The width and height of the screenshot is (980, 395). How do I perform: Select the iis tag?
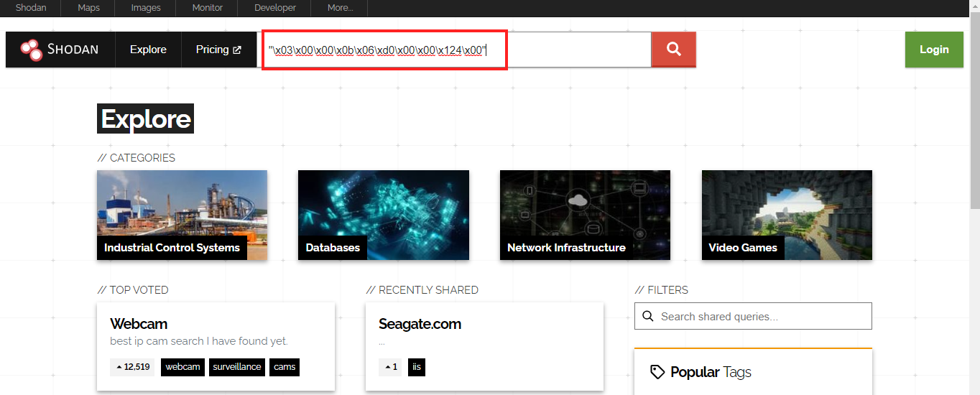coord(417,367)
